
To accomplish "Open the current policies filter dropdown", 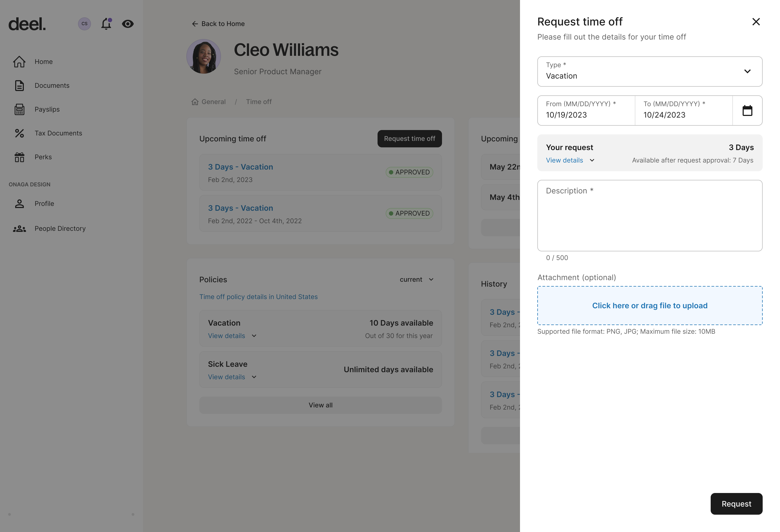I will coord(417,279).
